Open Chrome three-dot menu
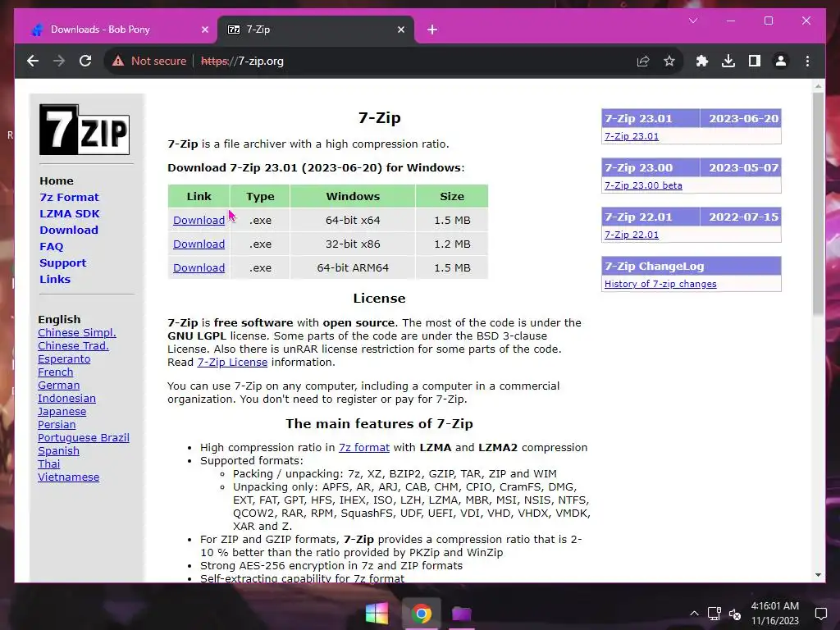The image size is (840, 630). coord(807,61)
